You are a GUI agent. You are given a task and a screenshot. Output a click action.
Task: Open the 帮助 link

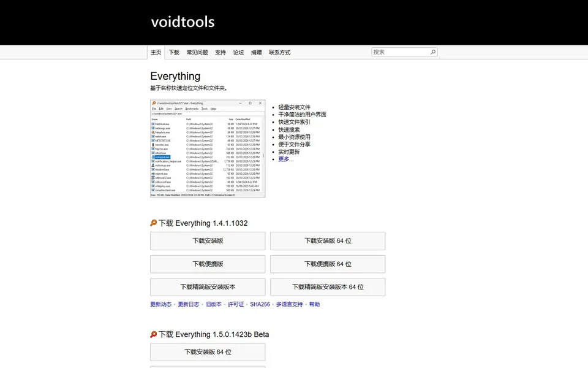pos(314,304)
